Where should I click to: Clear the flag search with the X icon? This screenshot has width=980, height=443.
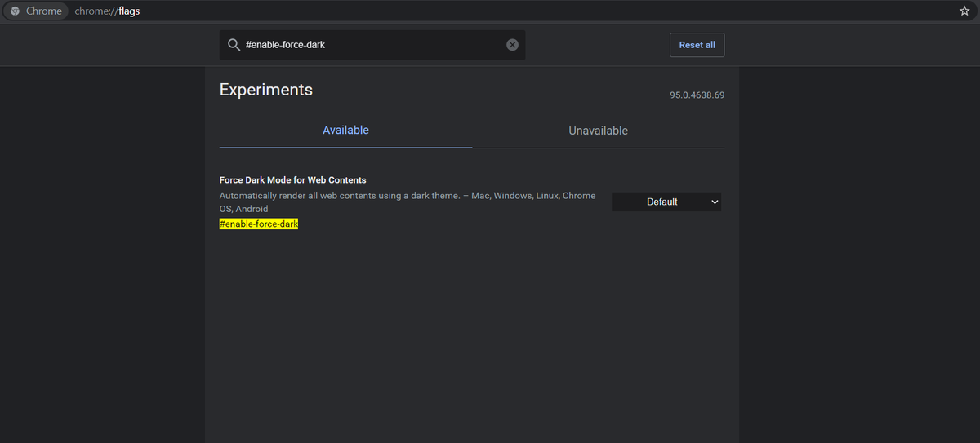(512, 45)
